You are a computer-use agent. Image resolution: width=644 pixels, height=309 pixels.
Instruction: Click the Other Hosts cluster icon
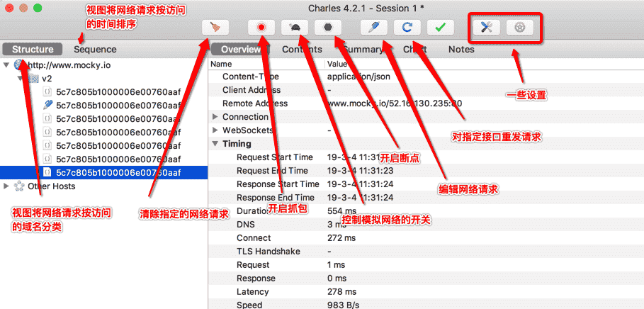tap(19, 186)
